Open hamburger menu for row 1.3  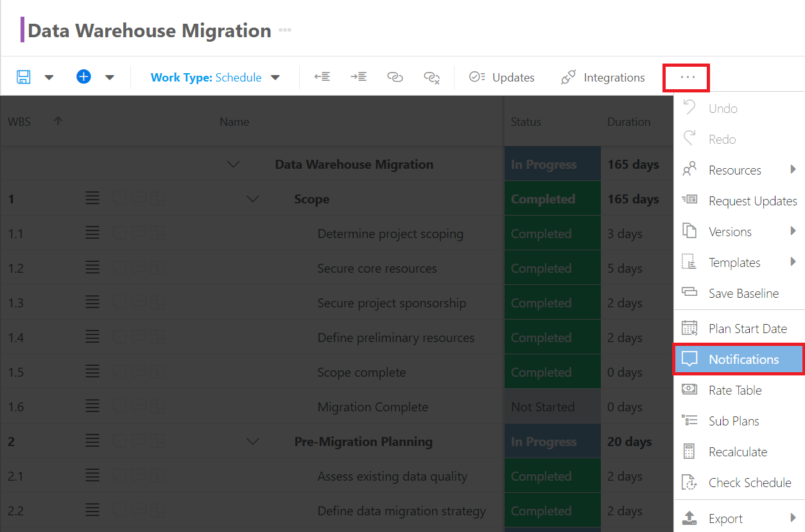pos(92,303)
